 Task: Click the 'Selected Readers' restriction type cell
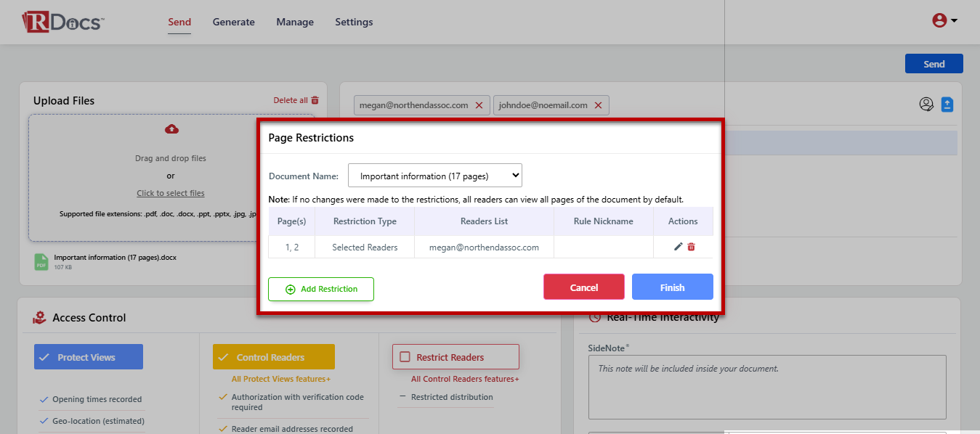(x=365, y=247)
